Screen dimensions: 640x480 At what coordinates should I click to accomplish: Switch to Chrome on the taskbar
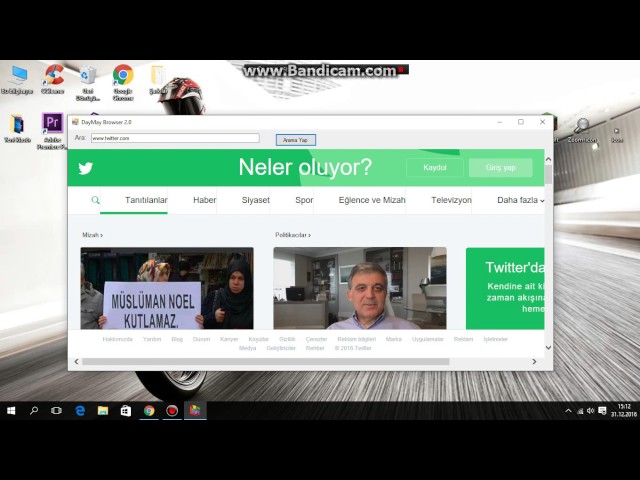(x=149, y=411)
